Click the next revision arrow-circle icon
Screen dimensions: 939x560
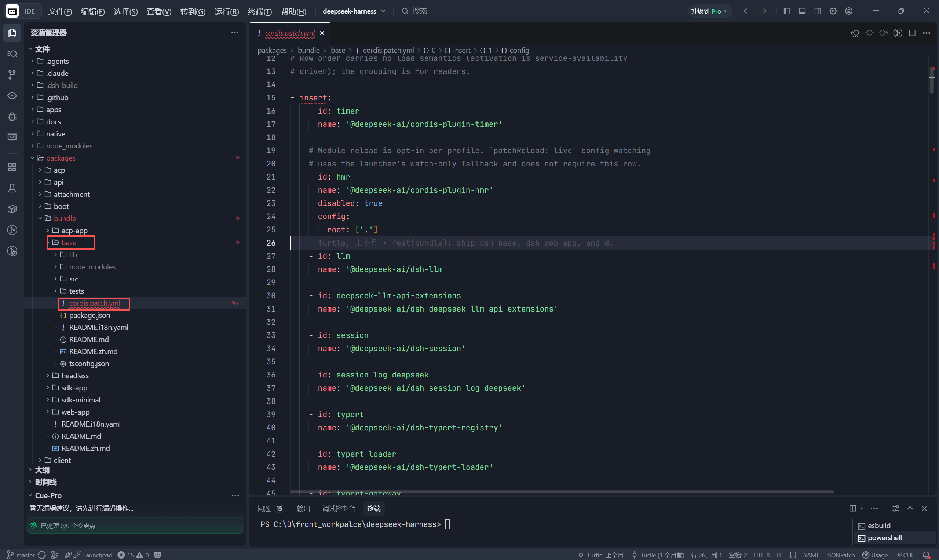(884, 33)
